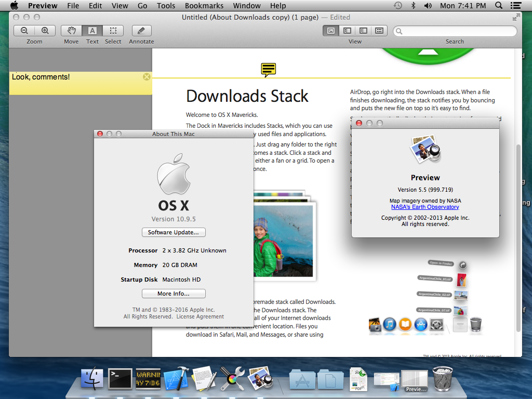Open Notification Center icon
This screenshot has width=532, height=399.
[x=516, y=5]
